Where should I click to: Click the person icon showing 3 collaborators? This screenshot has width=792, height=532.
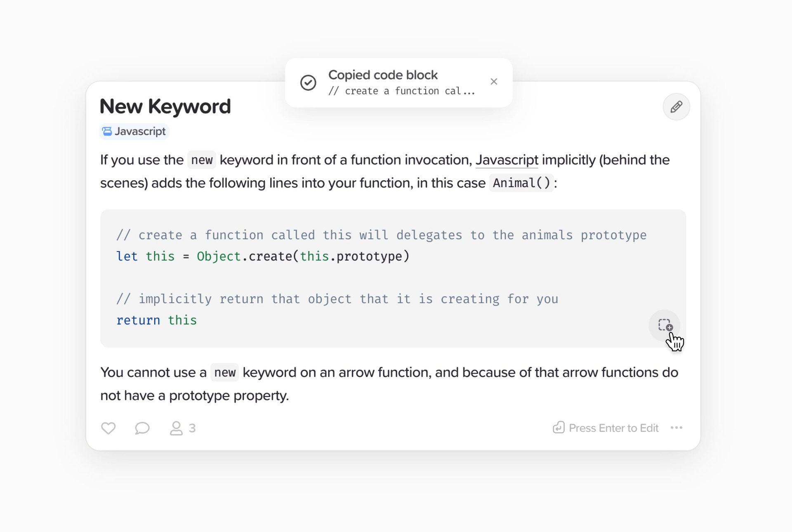(177, 428)
